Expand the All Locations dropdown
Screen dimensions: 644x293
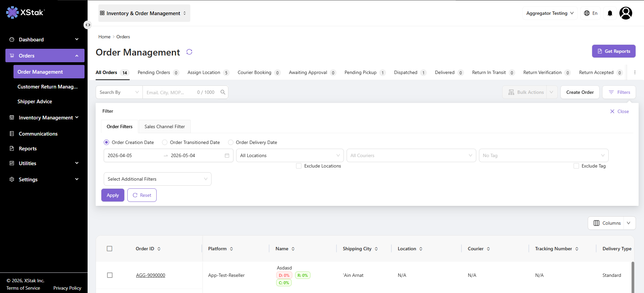coord(290,155)
